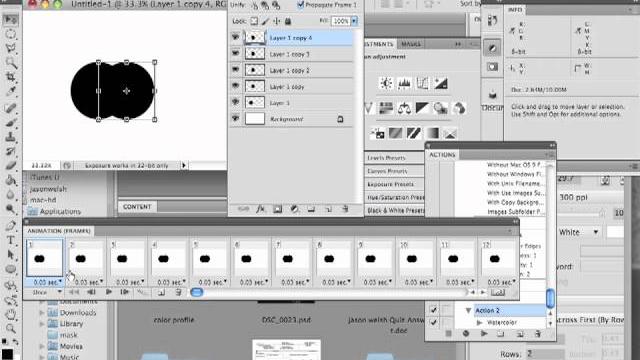
Task: Toggle the checkmark beside Action 2
Action: pyautogui.click(x=433, y=310)
